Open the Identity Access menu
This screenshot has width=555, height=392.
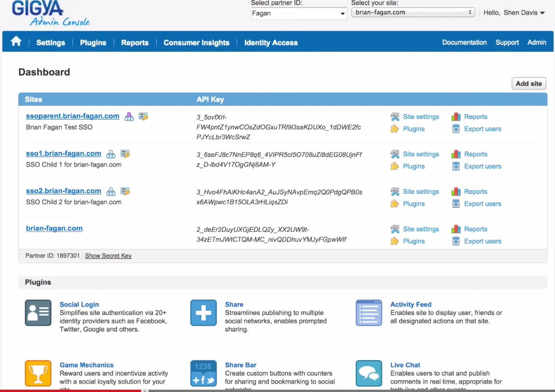click(270, 42)
